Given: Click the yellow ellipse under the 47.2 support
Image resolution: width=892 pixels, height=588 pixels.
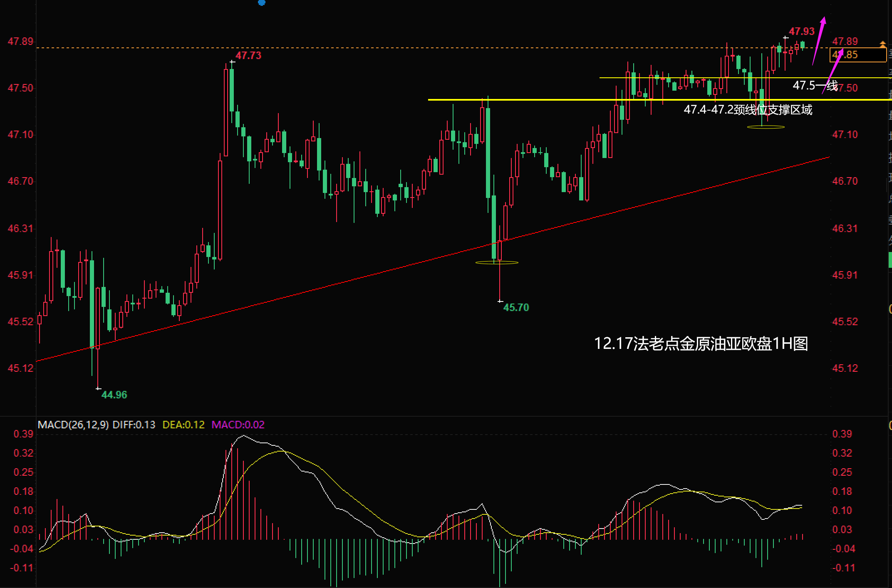Looking at the screenshot, I should point(766,127).
